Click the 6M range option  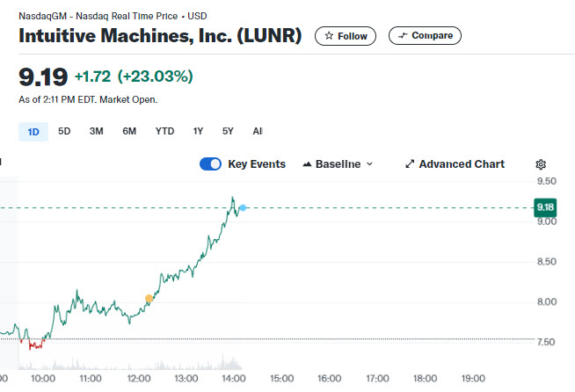coord(129,131)
